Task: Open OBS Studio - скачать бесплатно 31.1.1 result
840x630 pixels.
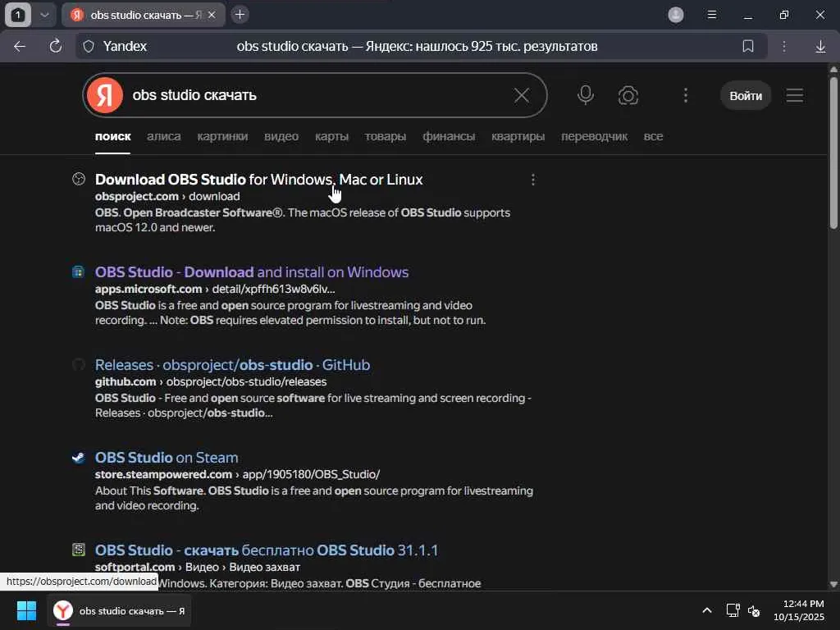Action: pyautogui.click(x=267, y=550)
